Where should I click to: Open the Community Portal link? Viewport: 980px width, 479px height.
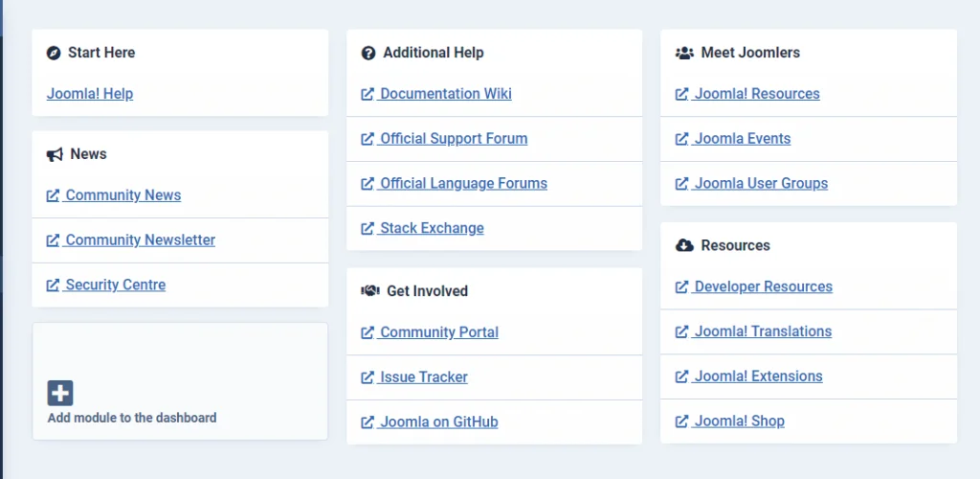click(x=430, y=332)
